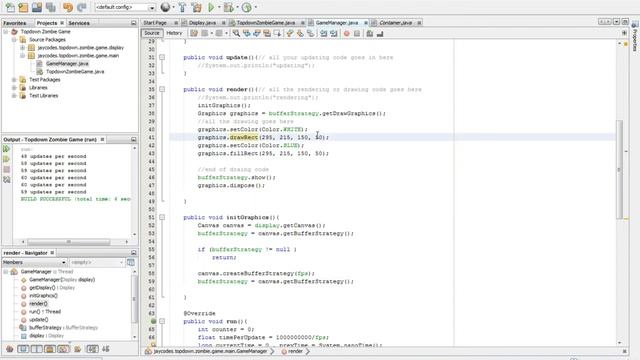Select update() in Navigator members

[38, 320]
